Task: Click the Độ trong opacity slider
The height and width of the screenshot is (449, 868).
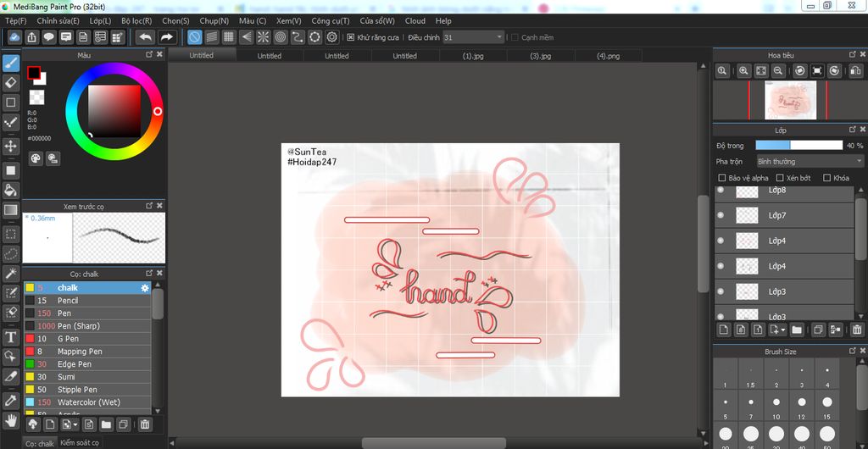Action: point(798,146)
